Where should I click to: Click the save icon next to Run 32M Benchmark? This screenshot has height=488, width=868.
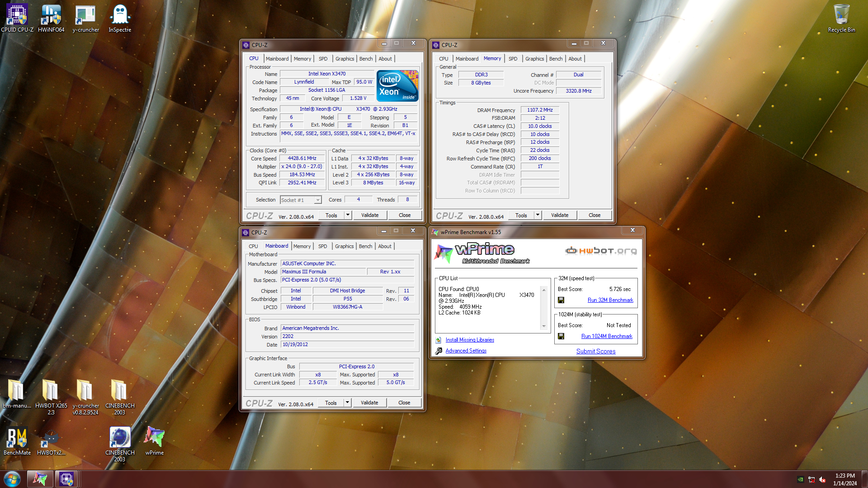(x=561, y=300)
